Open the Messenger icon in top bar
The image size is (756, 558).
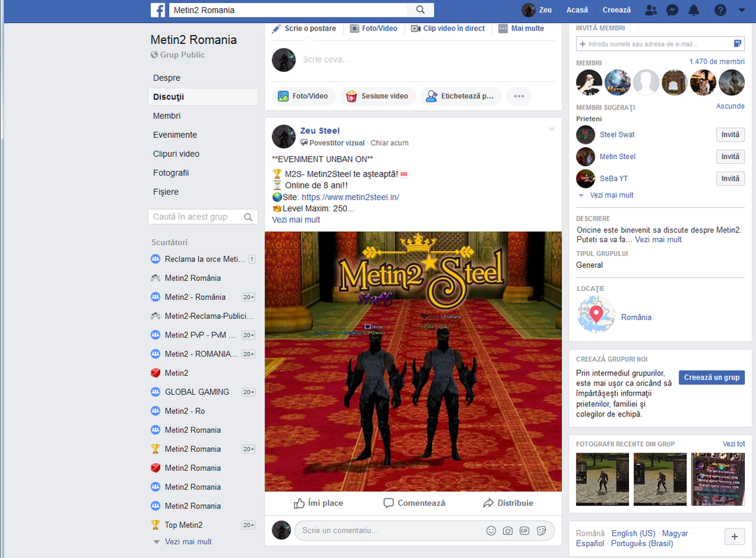(672, 10)
